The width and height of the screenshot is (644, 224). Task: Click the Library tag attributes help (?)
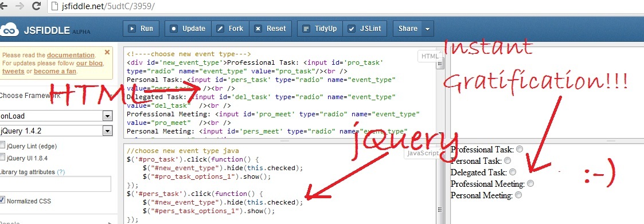click(60, 172)
